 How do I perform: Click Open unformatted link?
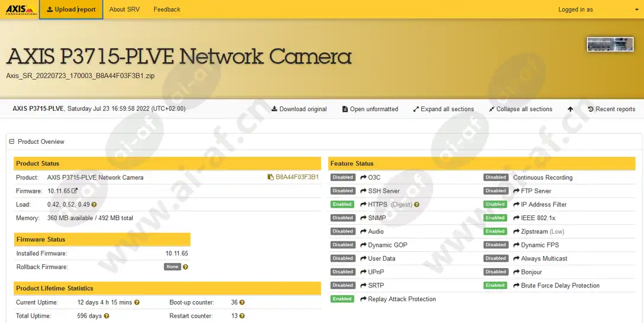tap(370, 109)
